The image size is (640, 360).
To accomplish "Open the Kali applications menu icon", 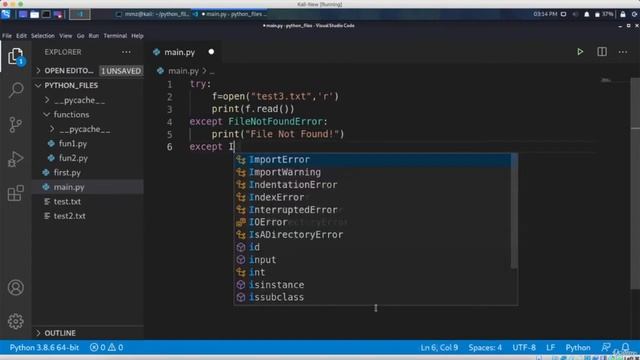I will tap(6, 14).
